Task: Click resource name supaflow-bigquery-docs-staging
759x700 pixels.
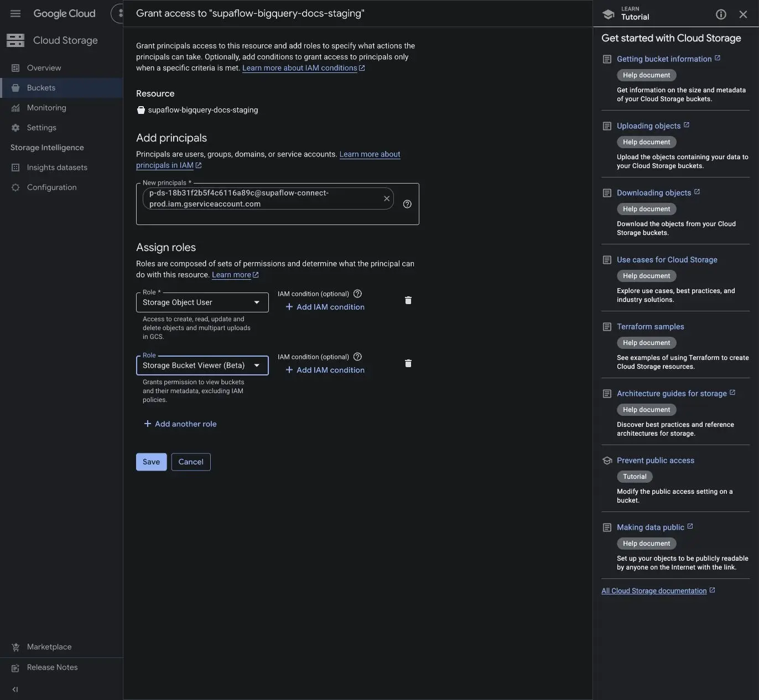Action: coord(202,109)
